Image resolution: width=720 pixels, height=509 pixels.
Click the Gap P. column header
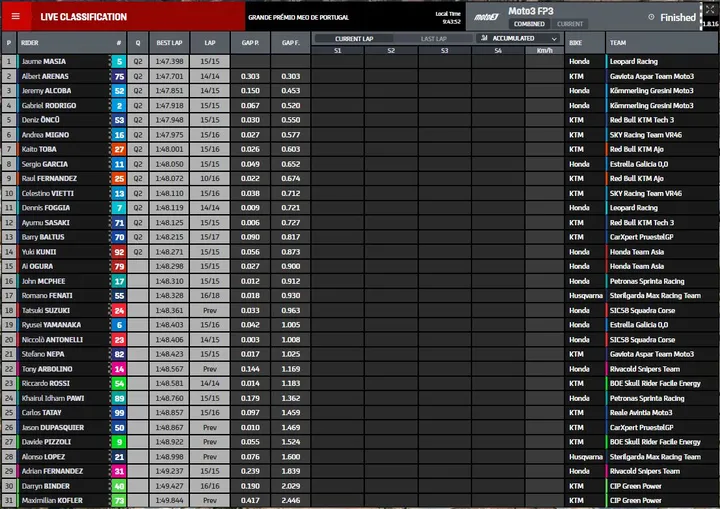click(x=250, y=43)
